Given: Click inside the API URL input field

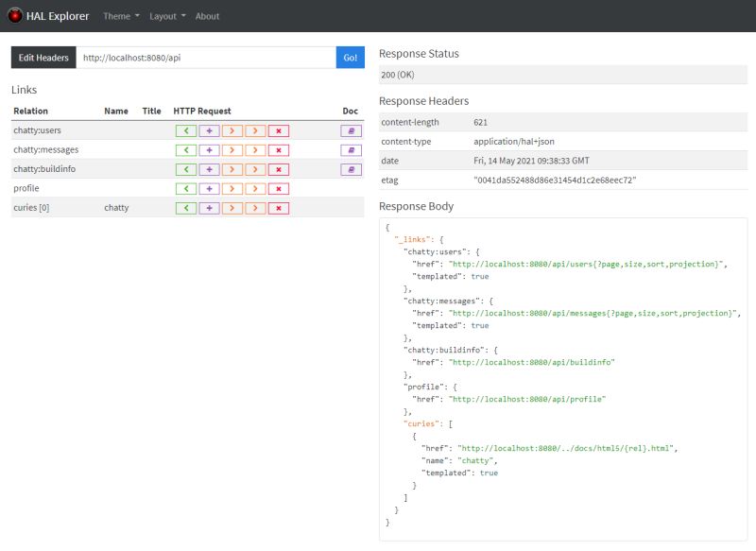Looking at the screenshot, I should pyautogui.click(x=208, y=58).
